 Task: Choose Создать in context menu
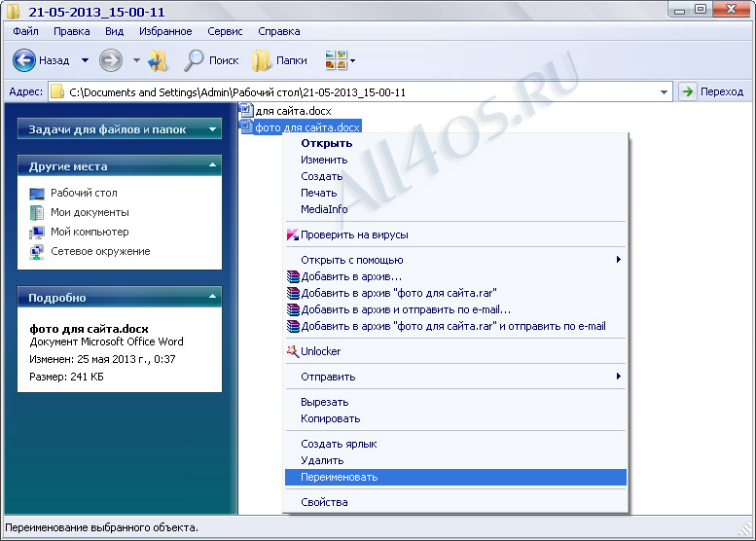tap(455, 176)
